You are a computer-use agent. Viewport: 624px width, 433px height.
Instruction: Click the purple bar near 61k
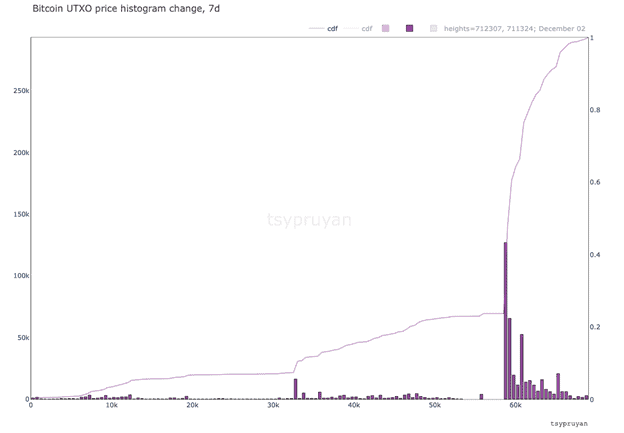point(522,367)
